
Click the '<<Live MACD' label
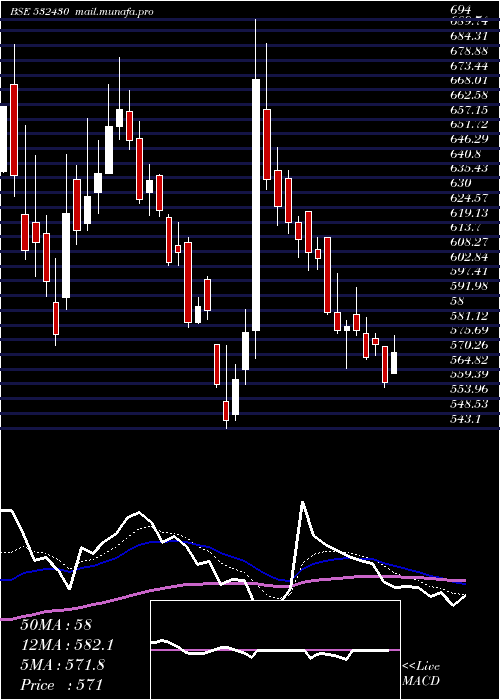[421, 674]
